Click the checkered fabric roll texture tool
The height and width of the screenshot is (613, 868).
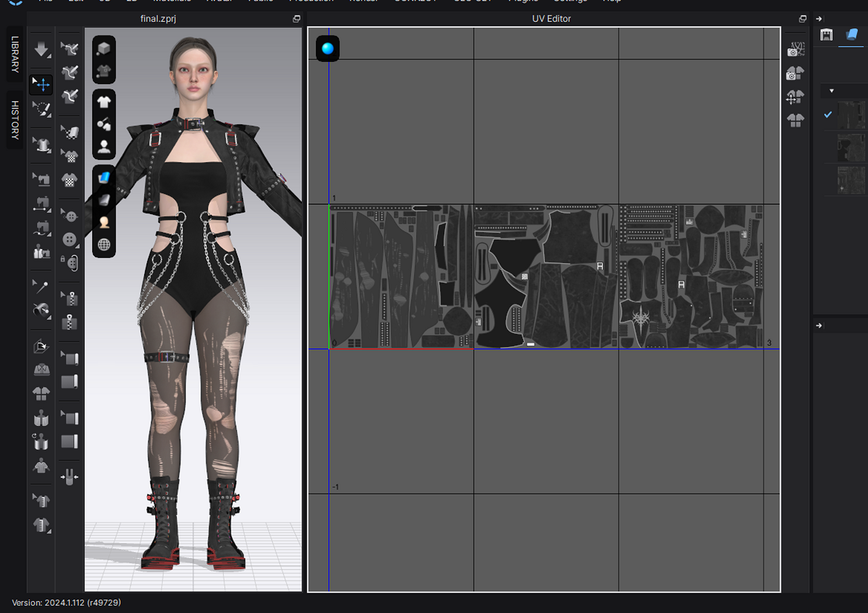70,133
